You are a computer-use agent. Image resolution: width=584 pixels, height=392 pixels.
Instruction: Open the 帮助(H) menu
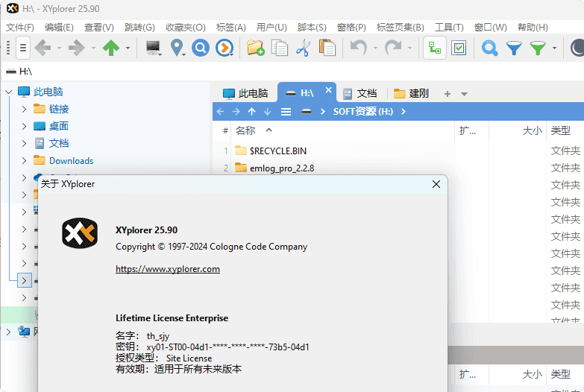[533, 27]
